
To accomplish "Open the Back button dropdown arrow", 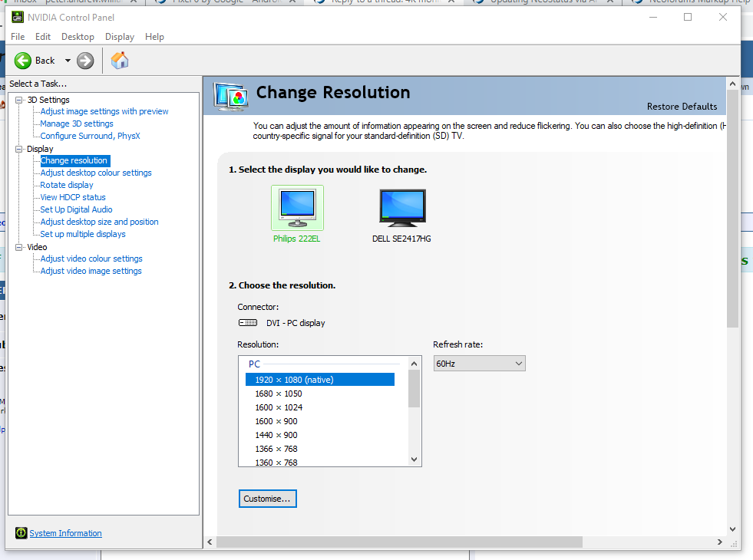I will (x=67, y=60).
